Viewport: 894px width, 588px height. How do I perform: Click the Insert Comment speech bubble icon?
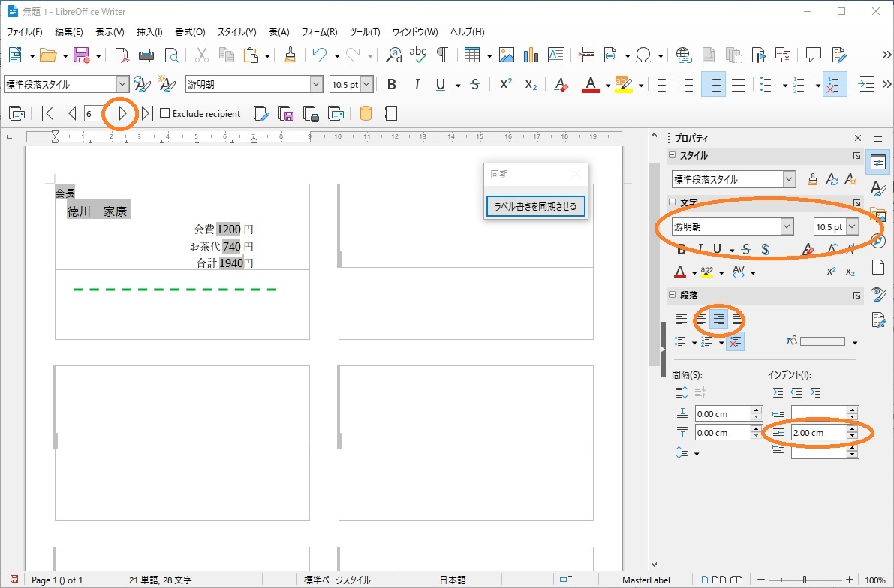(x=813, y=55)
